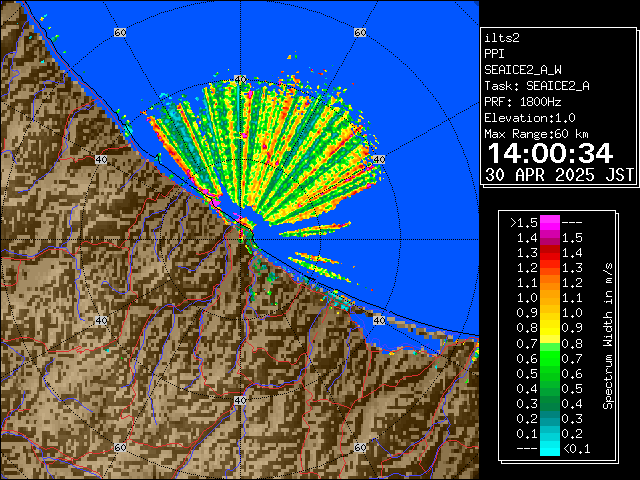Select the "PPI" scan type label
640x480 pixels.
(x=494, y=54)
